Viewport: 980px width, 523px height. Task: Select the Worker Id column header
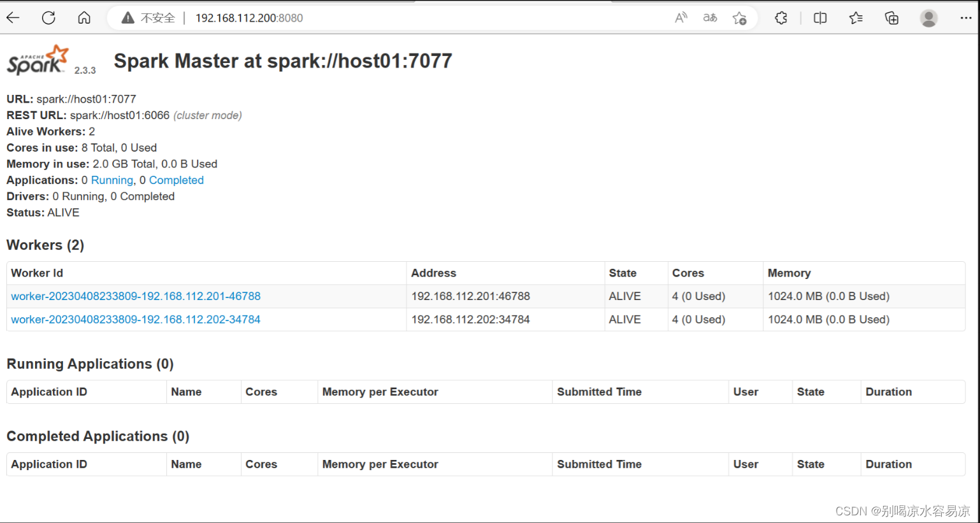(x=36, y=273)
